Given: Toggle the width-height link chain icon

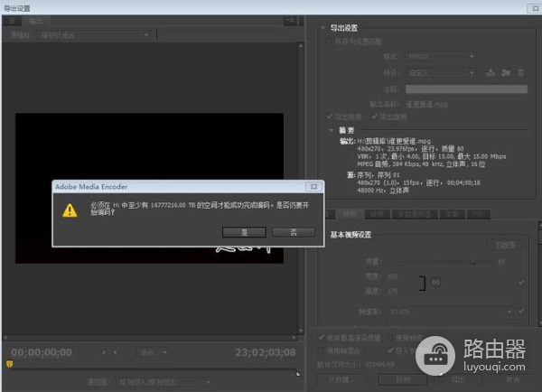Looking at the screenshot, I should point(435,283).
